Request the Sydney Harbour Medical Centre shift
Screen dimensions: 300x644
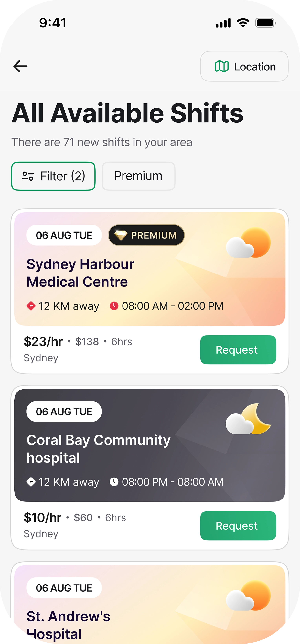click(238, 350)
